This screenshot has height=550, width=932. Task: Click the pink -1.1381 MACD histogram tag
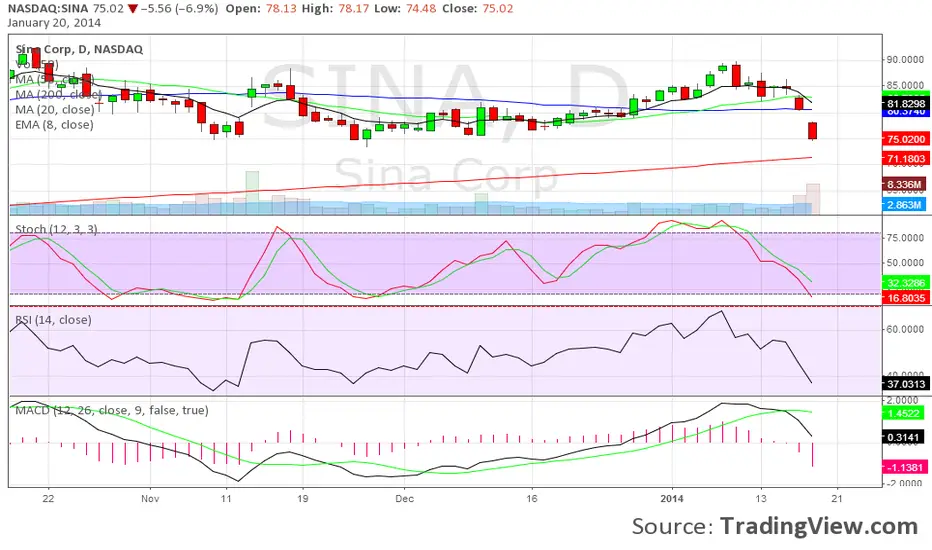pos(903,467)
